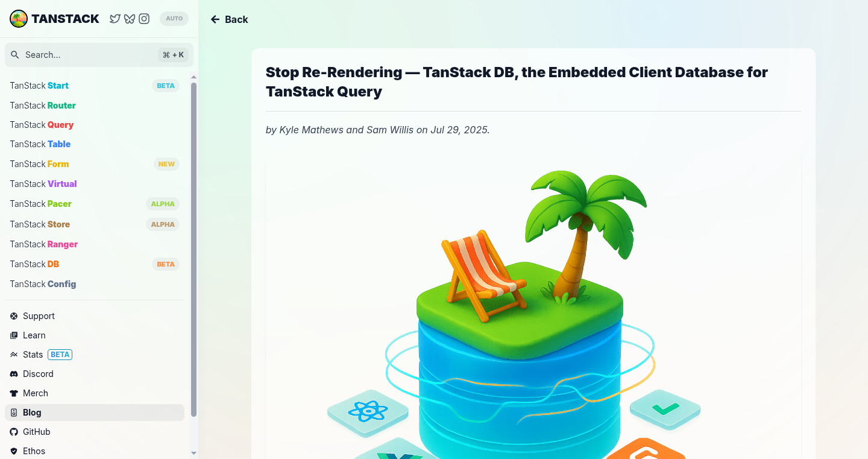Open TanStack DB library

pos(95,264)
